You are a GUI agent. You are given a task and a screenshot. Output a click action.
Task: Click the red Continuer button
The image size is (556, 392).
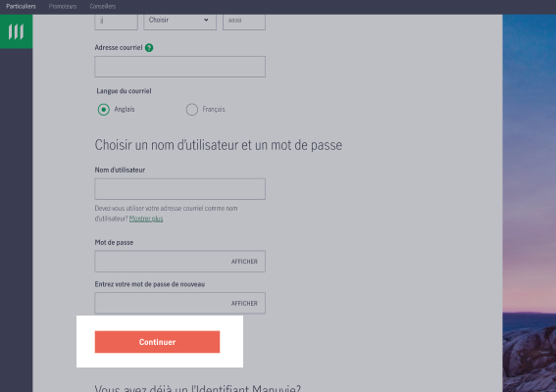click(x=157, y=342)
